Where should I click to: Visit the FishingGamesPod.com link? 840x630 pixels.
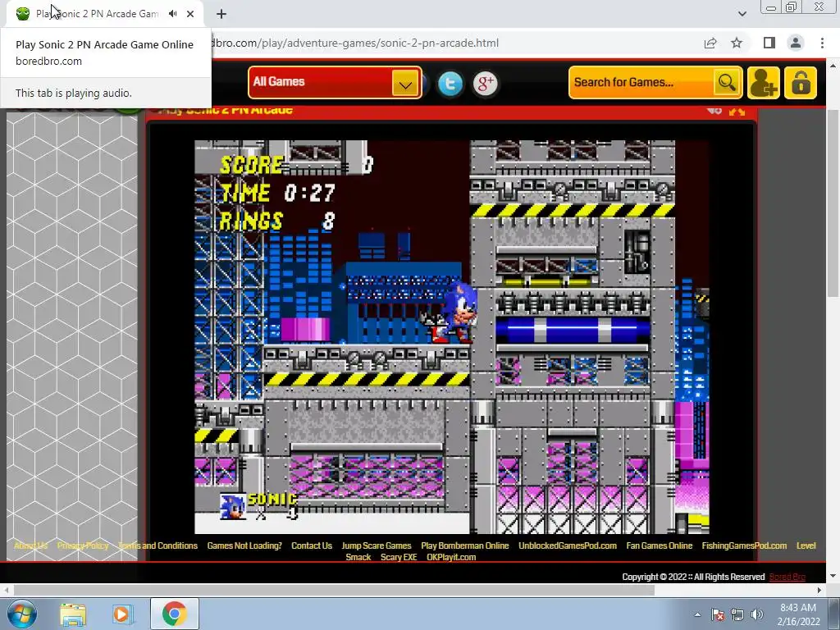744,546
